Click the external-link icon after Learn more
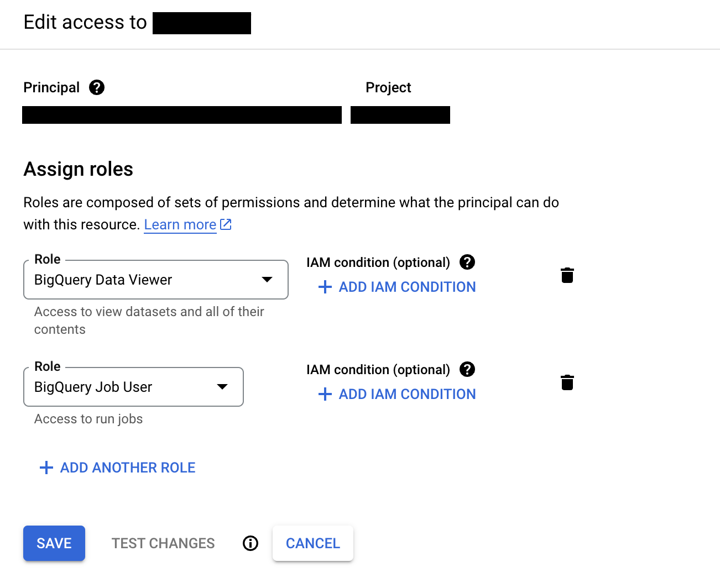Screen dimensions: 720x588 (x=226, y=224)
